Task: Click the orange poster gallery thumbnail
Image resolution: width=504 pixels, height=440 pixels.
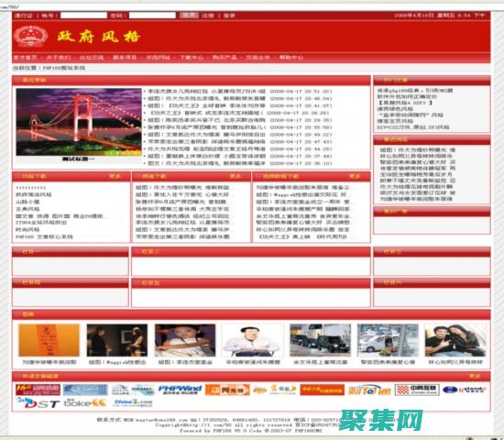Action: click(49, 340)
